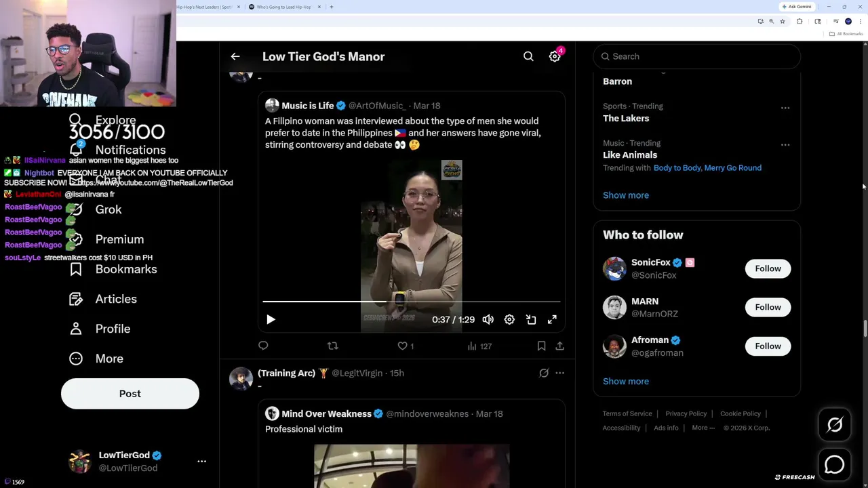Click the Ask Gemini button
The width and height of the screenshot is (868, 488).
point(797,7)
